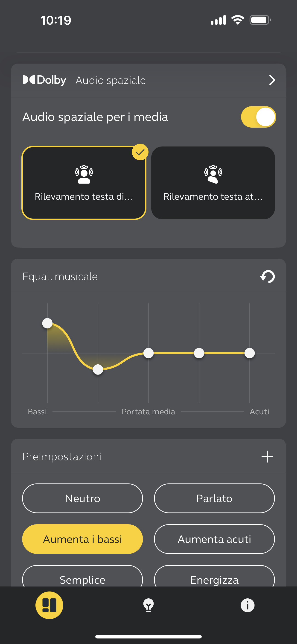Click the Acuti equalizer handle
This screenshot has width=297, height=644.
tap(250, 353)
